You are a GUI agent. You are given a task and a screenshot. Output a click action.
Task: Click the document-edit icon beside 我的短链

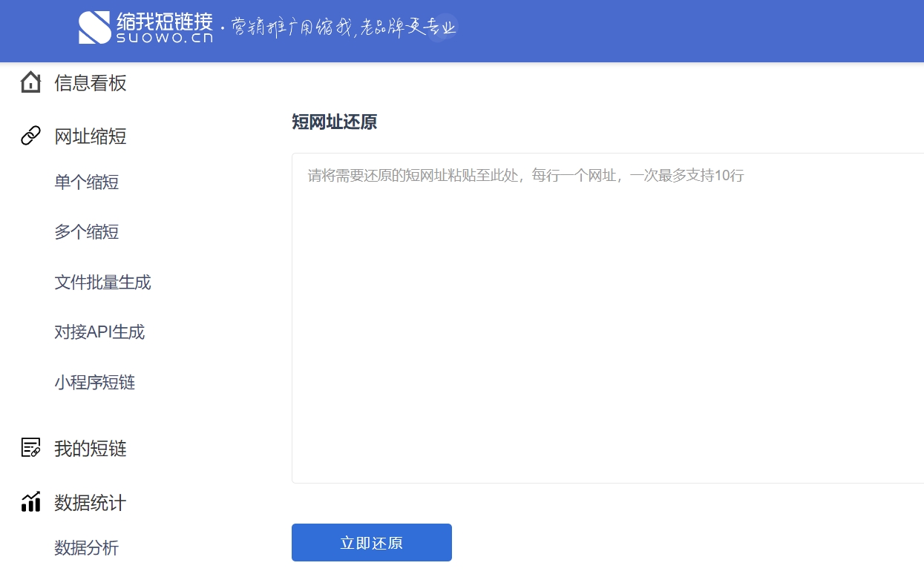(30, 448)
